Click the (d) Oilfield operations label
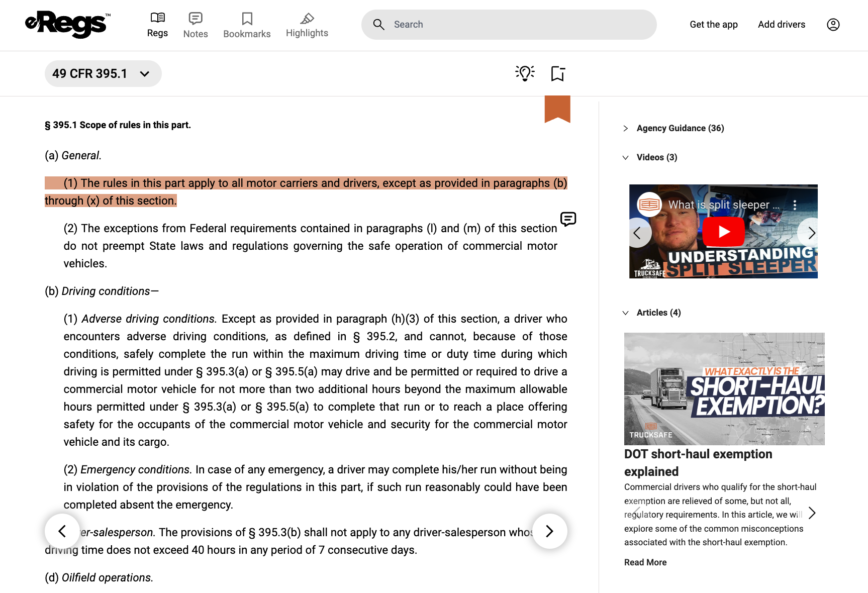868x593 pixels. (99, 578)
